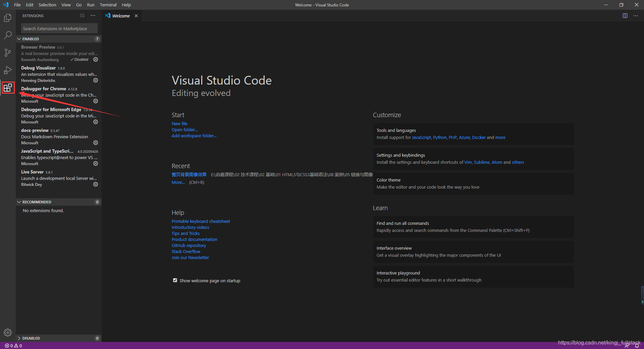Viewport: 644px width, 349px height.
Task: Install Sublime keybindings link
Action: [482, 162]
